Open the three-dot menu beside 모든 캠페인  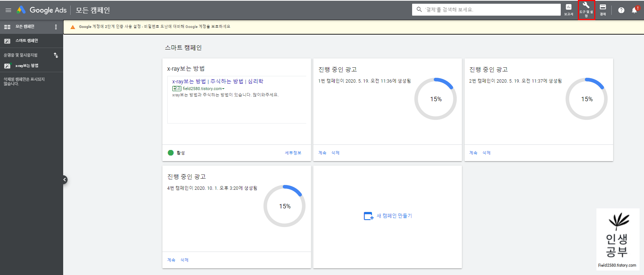pos(56,27)
